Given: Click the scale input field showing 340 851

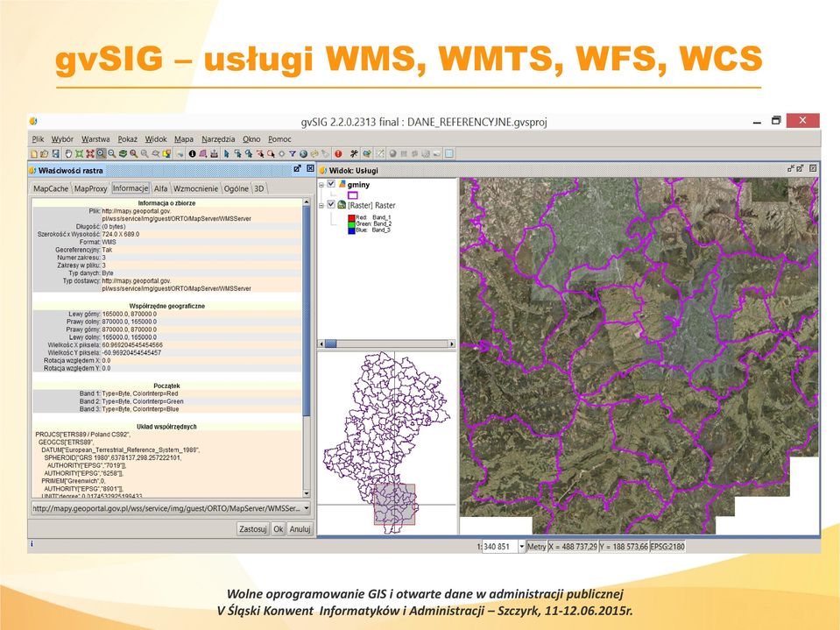Looking at the screenshot, I should click(500, 547).
